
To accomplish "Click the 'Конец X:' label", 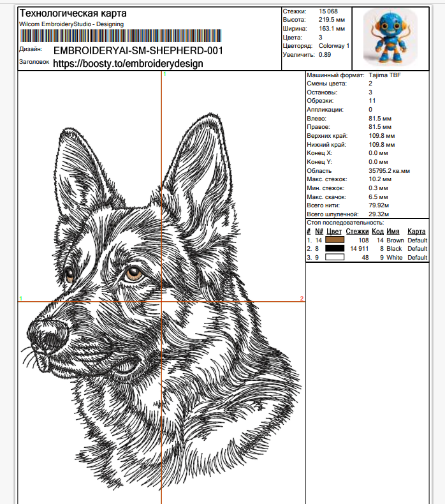I will (x=319, y=153).
